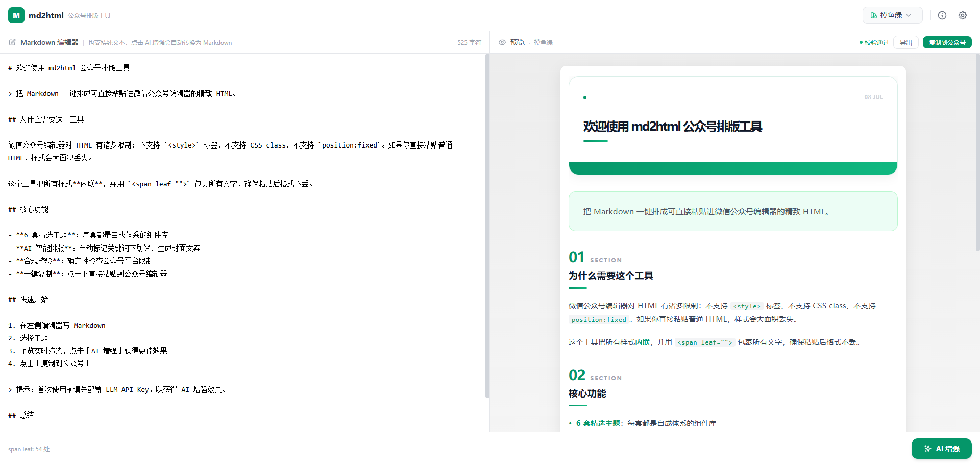Click the editor line 这个工具把所有样式**内联**
The image size is (980, 465).
161,184
